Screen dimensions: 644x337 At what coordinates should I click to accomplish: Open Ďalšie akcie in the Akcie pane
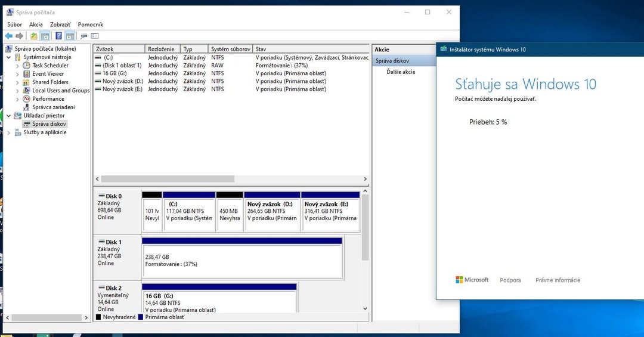point(401,72)
